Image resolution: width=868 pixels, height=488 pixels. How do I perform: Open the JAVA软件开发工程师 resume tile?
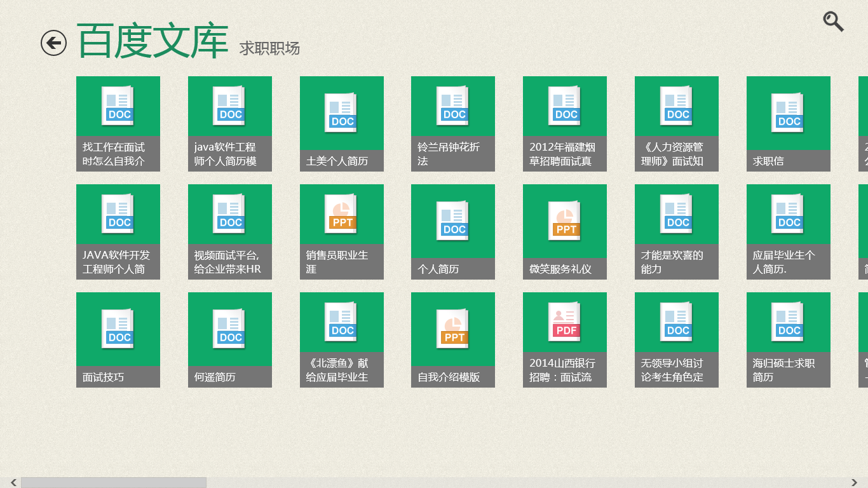[118, 231]
